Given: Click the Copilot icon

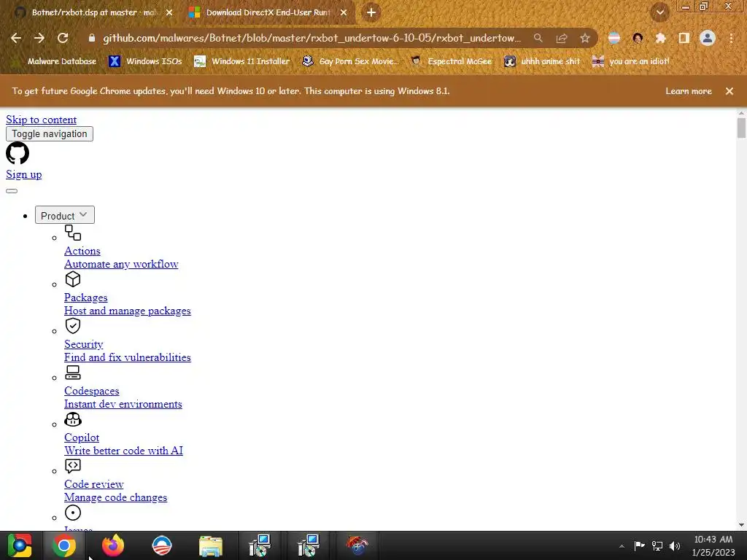Looking at the screenshot, I should (x=73, y=419).
